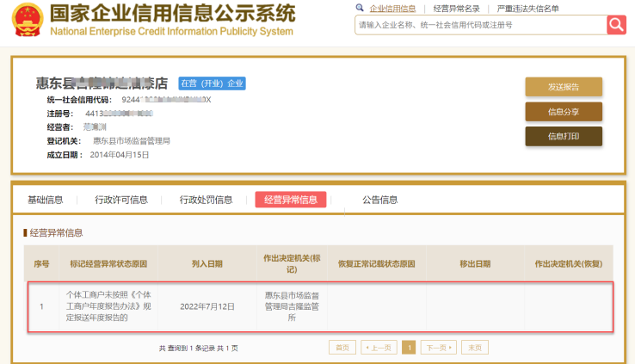The height and width of the screenshot is (364, 635).
Task: Click the 发送报告 button
Action: click(564, 87)
